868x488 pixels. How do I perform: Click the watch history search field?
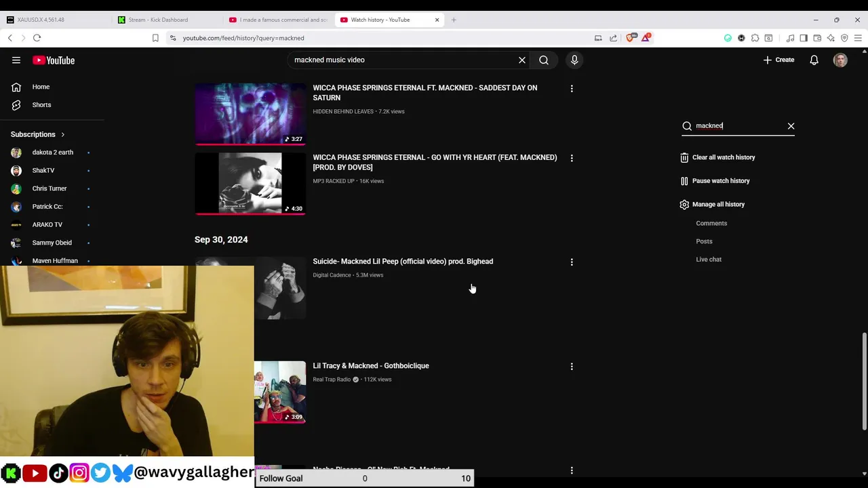coord(738,126)
